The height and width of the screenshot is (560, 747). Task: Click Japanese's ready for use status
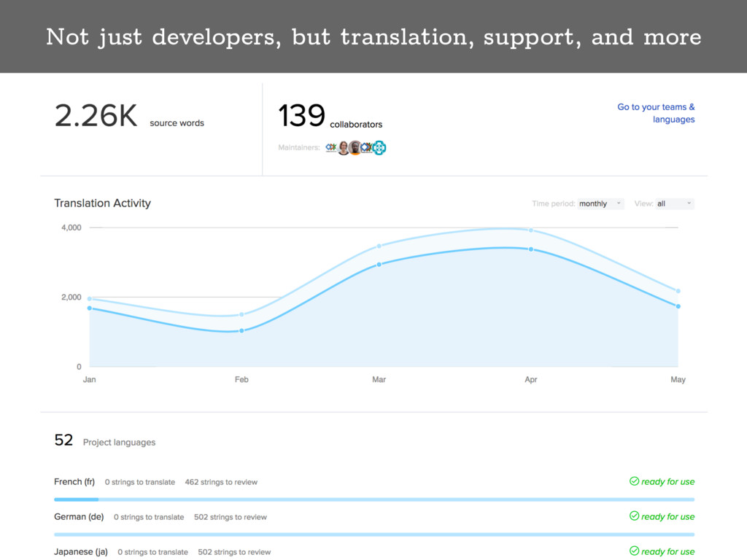tap(667, 551)
